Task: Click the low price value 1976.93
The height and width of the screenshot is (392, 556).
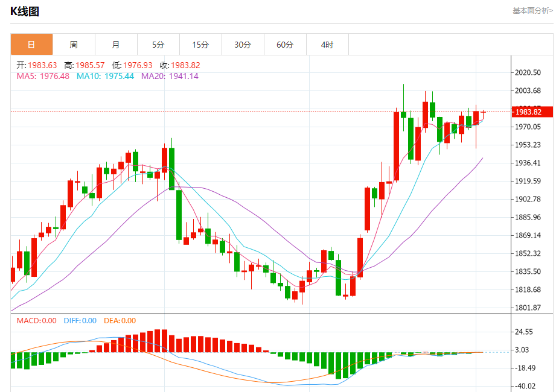Action: [x=138, y=66]
